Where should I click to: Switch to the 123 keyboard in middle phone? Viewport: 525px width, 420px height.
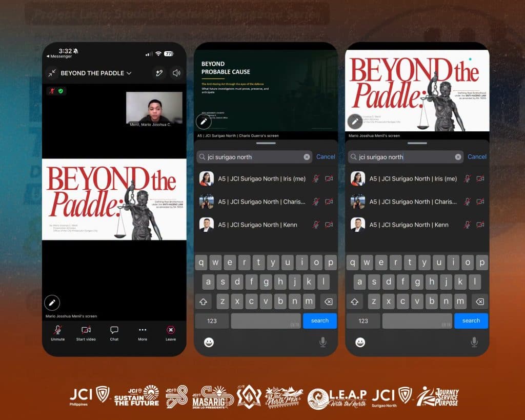212,321
